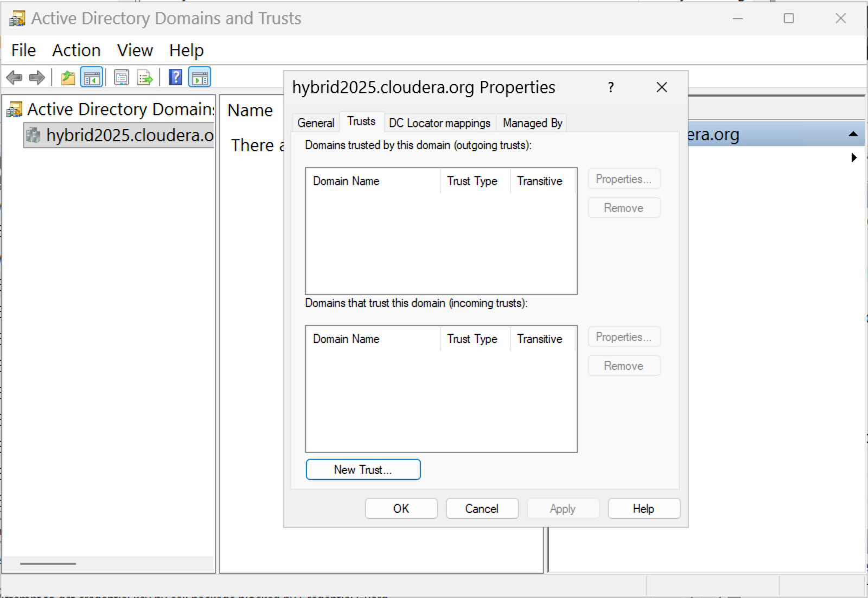Click Remove beside incoming trusts list
Image resolution: width=868 pixels, height=598 pixels.
pos(624,366)
